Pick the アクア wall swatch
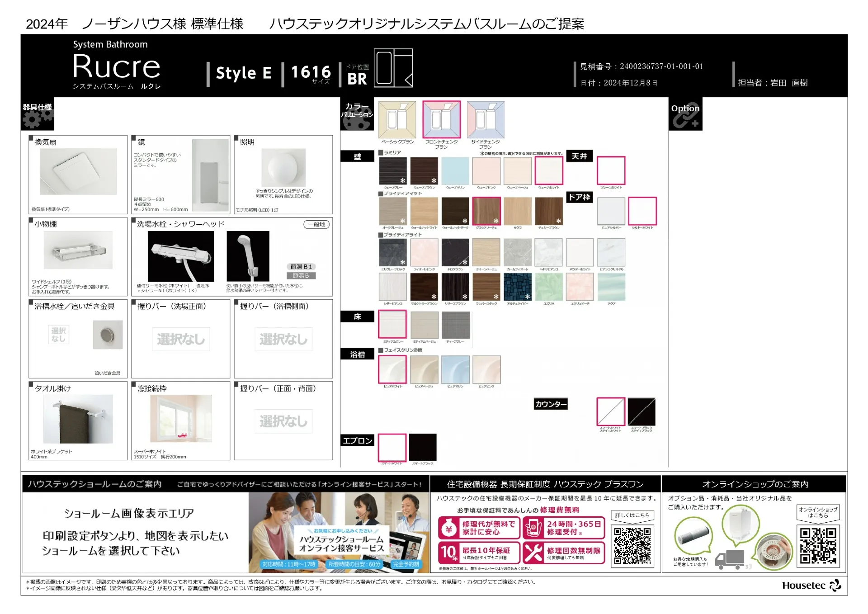This screenshot has width=868, height=614. pos(611,287)
